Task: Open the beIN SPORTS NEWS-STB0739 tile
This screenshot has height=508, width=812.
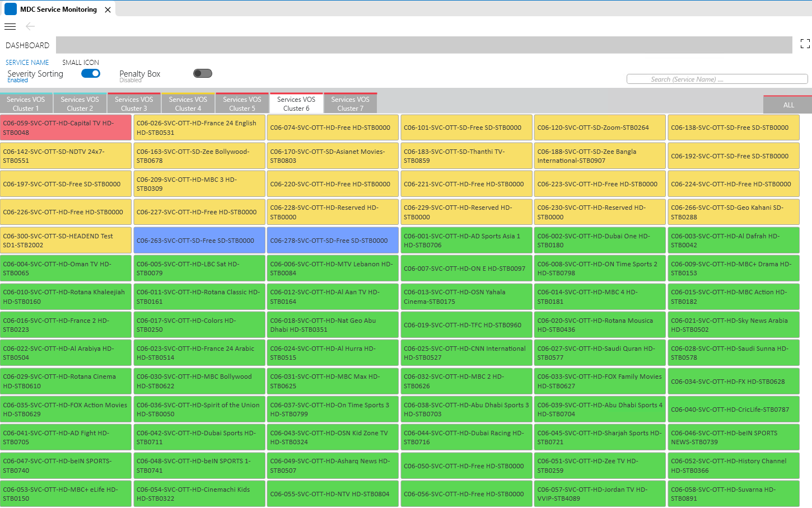Action: [734, 438]
